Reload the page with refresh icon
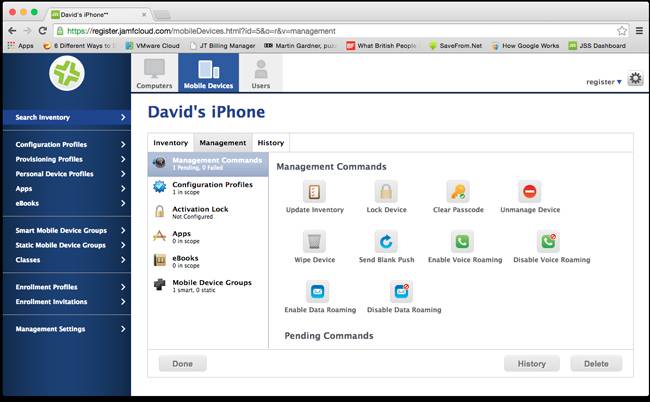The image size is (650, 402). pos(42,31)
